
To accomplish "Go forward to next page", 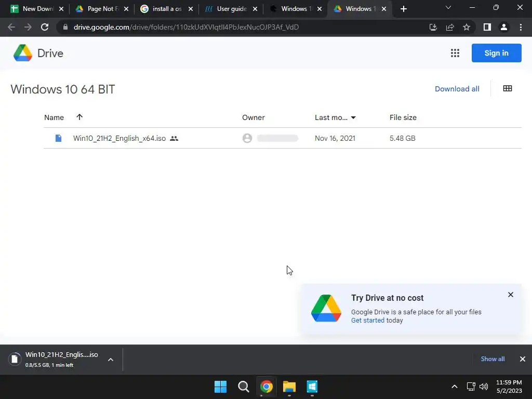I will pyautogui.click(x=28, y=27).
